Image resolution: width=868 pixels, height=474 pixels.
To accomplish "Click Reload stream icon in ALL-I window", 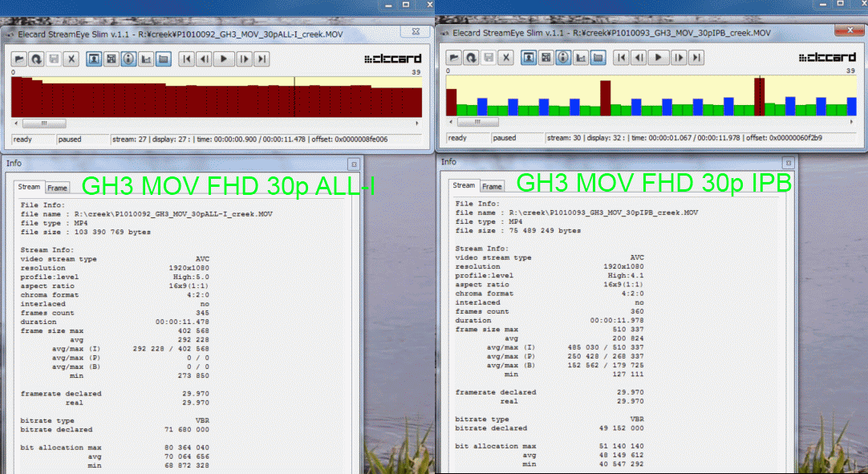I will pyautogui.click(x=36, y=59).
